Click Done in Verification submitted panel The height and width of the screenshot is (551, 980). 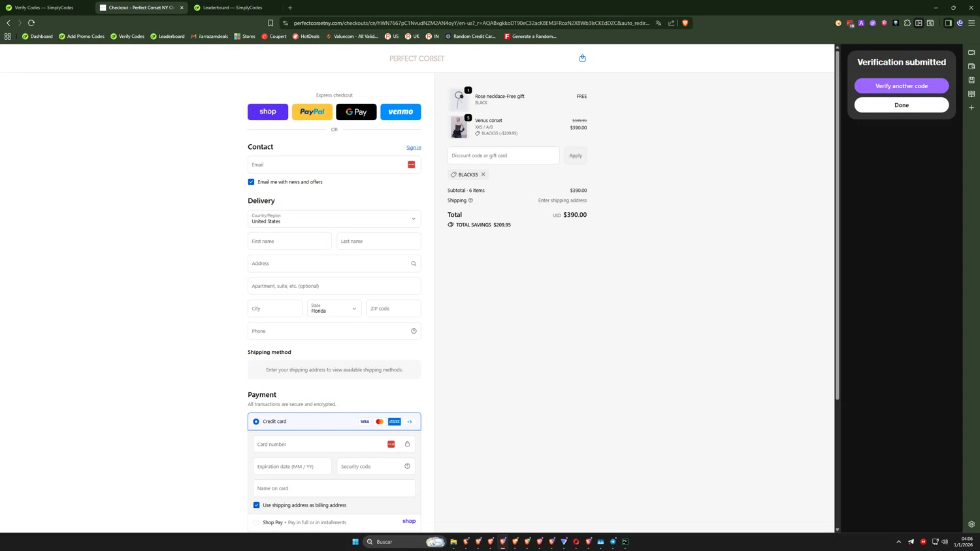[902, 105]
